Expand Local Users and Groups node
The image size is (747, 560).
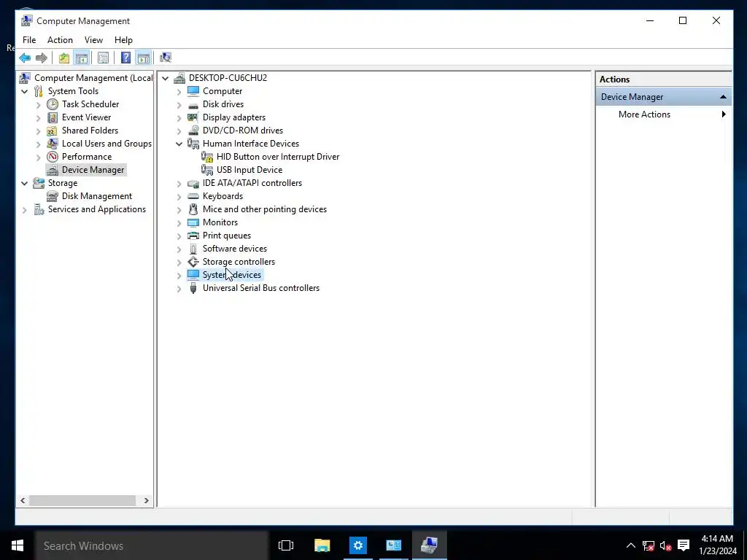(38, 144)
